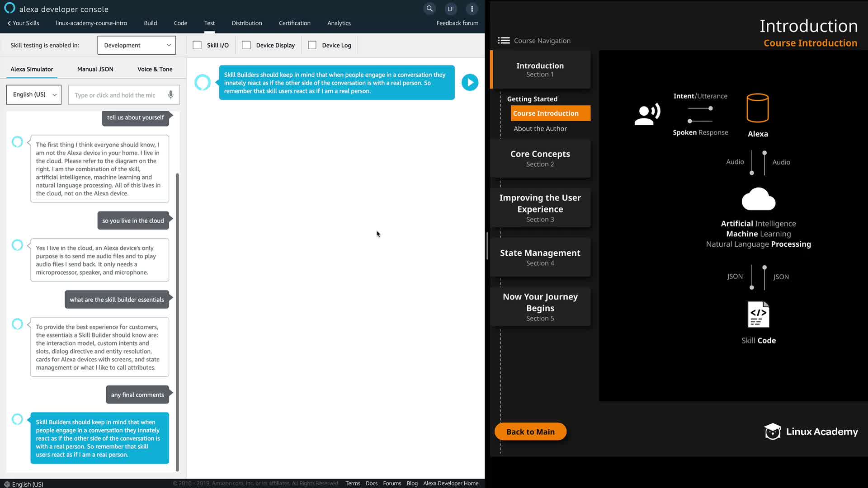
Task: Switch to the Manual JSON tab
Action: pos(95,69)
